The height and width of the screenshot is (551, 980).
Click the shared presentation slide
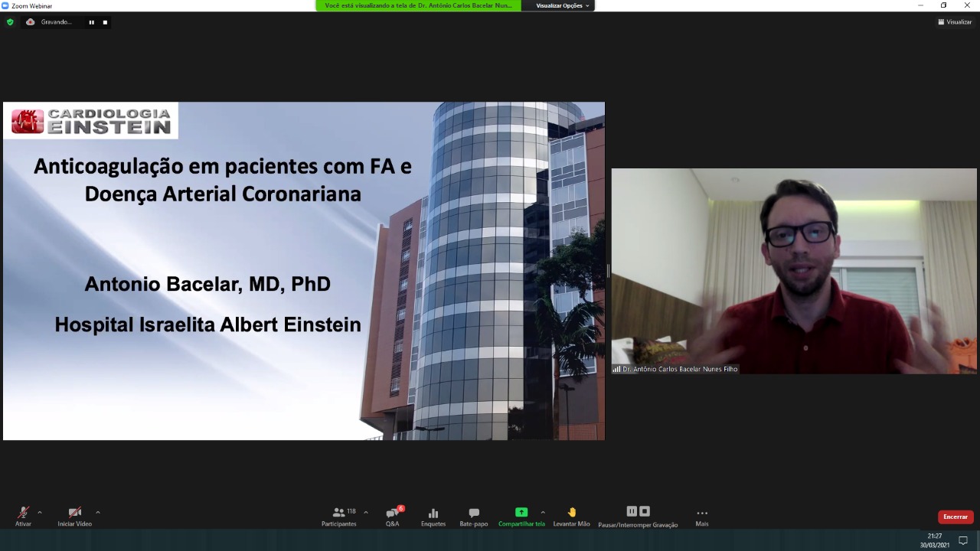click(x=304, y=271)
